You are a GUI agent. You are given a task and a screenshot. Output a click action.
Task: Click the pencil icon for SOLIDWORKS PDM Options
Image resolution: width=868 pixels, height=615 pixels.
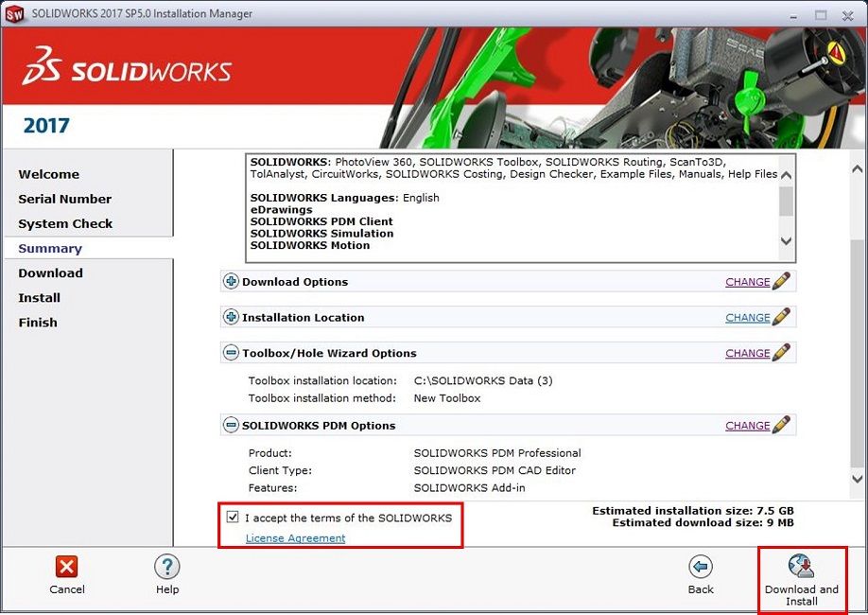782,425
